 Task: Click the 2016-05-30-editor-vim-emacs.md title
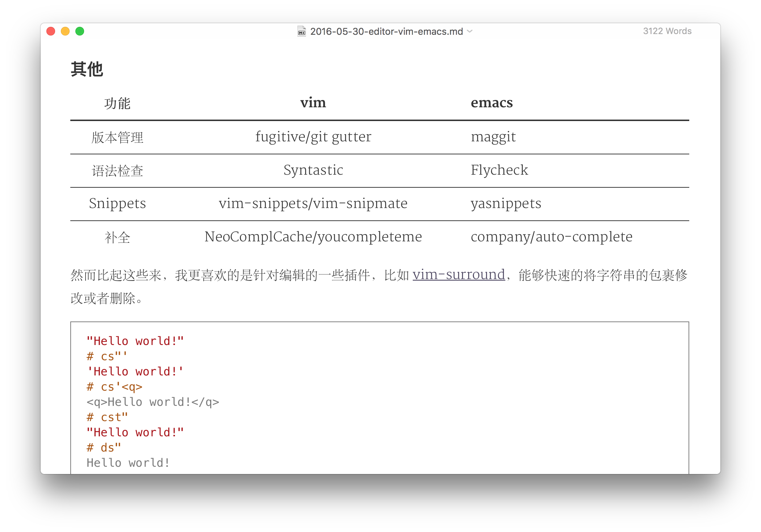[386, 32]
